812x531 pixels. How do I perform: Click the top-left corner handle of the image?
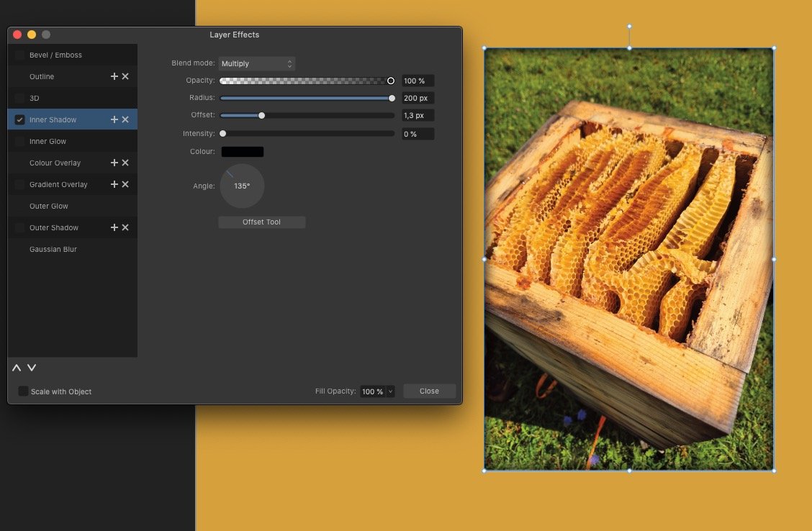click(x=484, y=48)
